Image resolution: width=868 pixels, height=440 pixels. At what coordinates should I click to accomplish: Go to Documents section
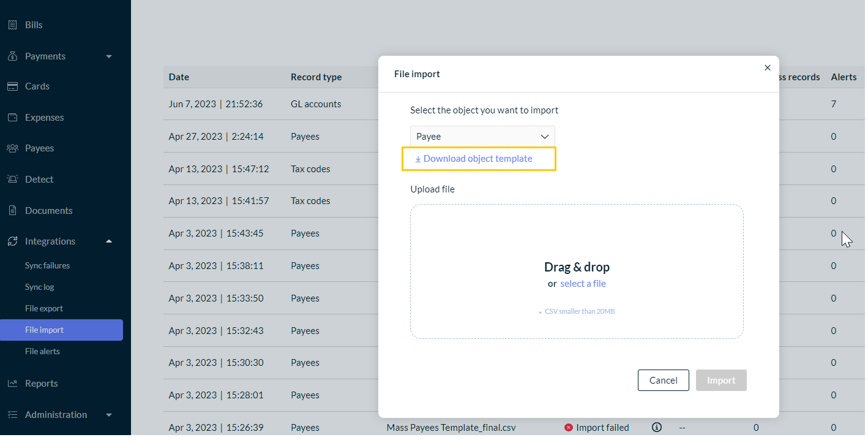pos(49,211)
